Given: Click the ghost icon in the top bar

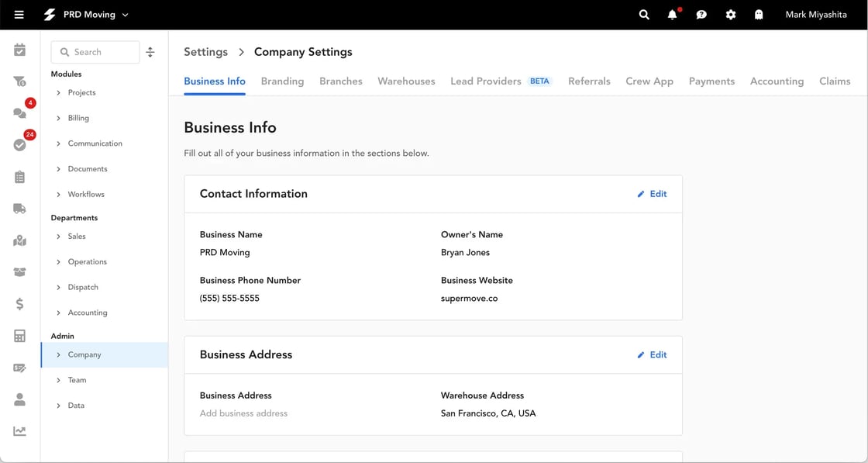Looking at the screenshot, I should (x=759, y=14).
